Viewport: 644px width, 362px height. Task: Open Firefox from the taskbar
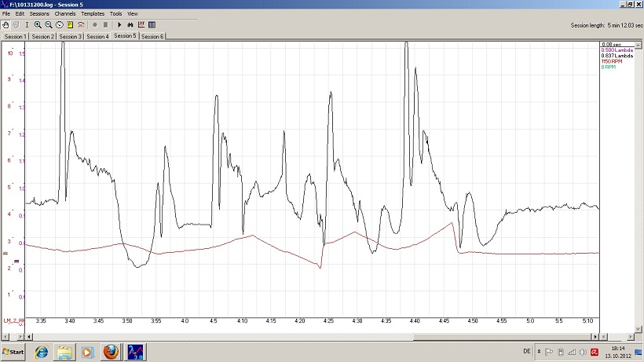pyautogui.click(x=112, y=352)
